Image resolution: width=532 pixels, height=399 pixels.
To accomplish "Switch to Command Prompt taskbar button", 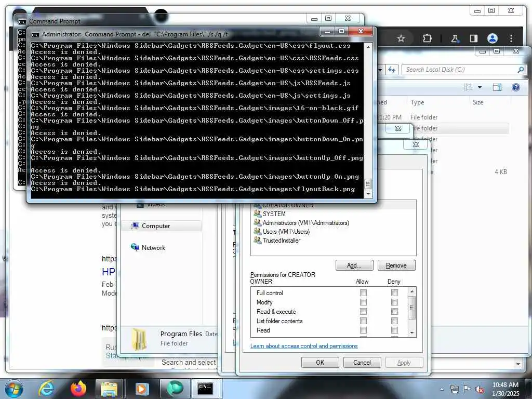I will [x=206, y=389].
